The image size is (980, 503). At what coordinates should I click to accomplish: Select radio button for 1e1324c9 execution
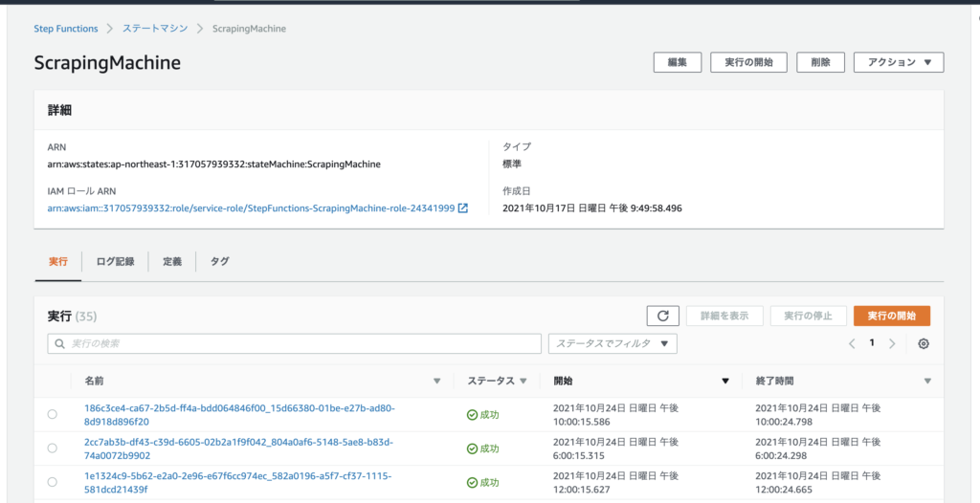tap(52, 482)
